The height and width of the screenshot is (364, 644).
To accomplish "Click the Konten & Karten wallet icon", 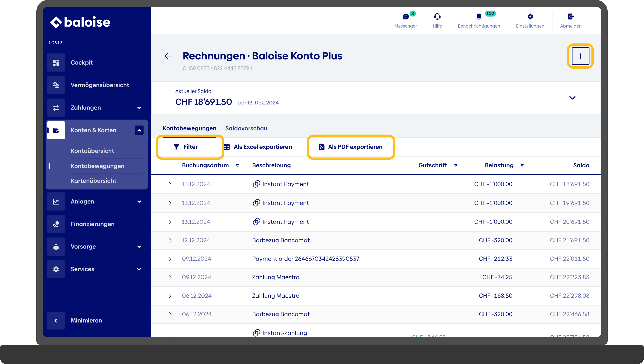I will tap(56, 130).
